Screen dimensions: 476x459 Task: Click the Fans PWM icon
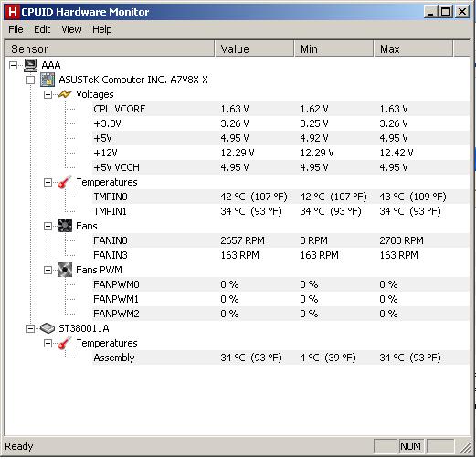65,270
